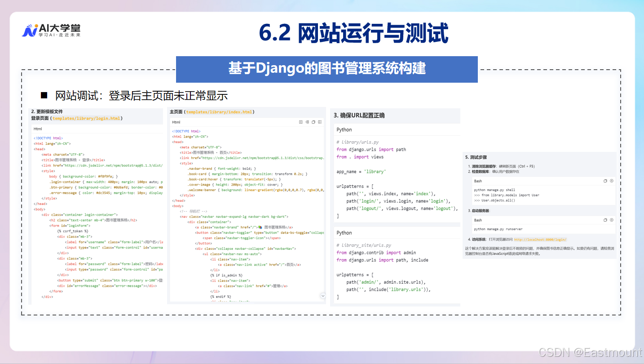644x364 pixels.
Task: Open split view in the index.html code panel
Action: coord(319,122)
